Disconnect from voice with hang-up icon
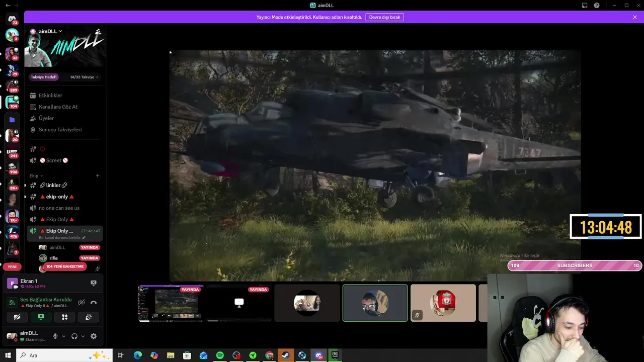644x362 pixels. (94, 303)
